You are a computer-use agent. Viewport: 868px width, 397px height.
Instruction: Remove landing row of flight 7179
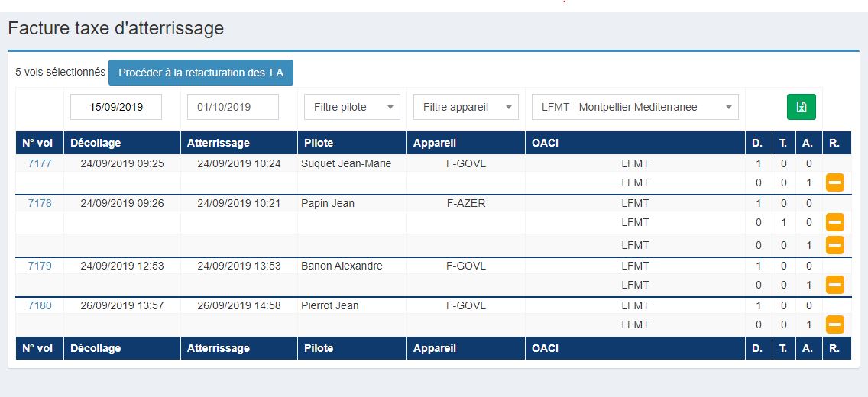(x=835, y=285)
